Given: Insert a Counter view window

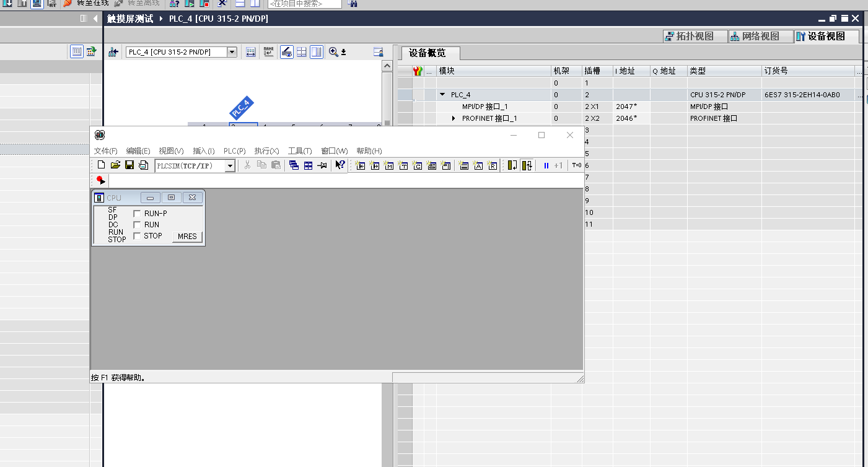Looking at the screenshot, I should [x=417, y=165].
